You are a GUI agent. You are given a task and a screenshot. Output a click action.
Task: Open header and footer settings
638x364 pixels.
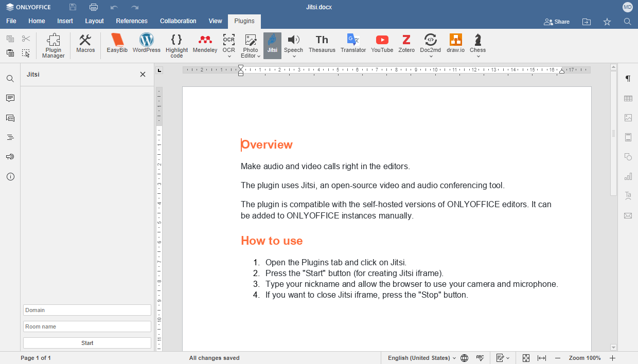[628, 137]
